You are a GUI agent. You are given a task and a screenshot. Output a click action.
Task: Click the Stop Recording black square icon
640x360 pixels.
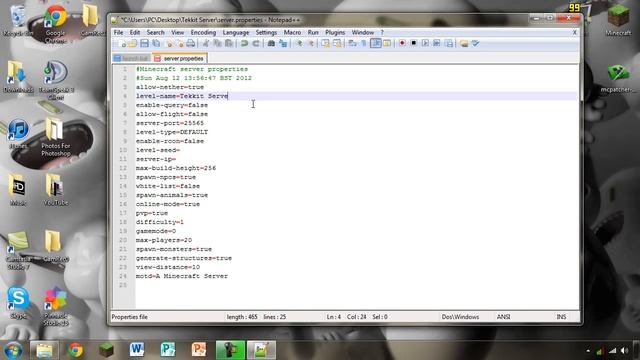tap(413, 43)
